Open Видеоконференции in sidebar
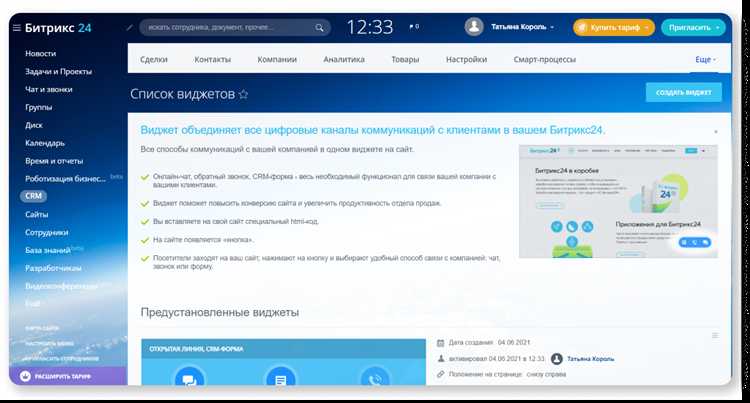 (61, 286)
